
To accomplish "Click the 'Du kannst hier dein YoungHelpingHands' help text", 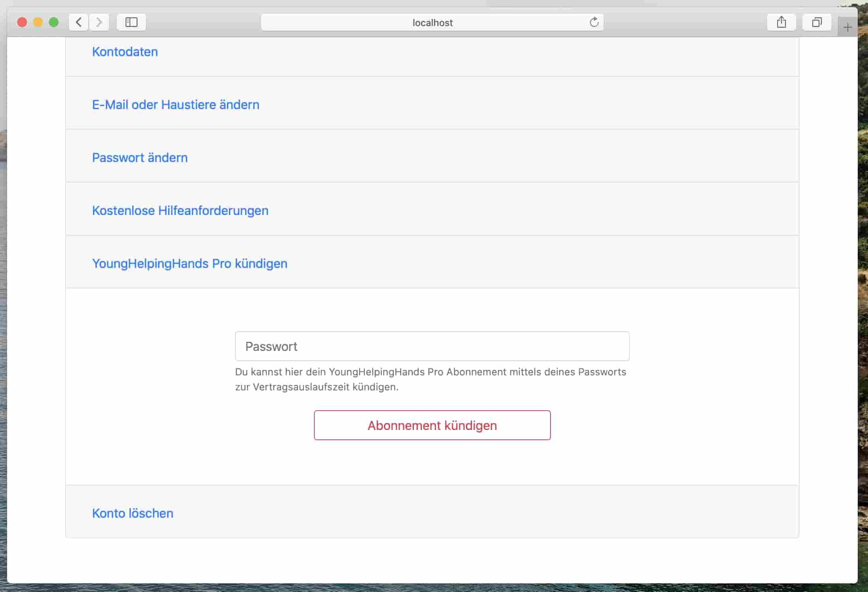I will [430, 379].
